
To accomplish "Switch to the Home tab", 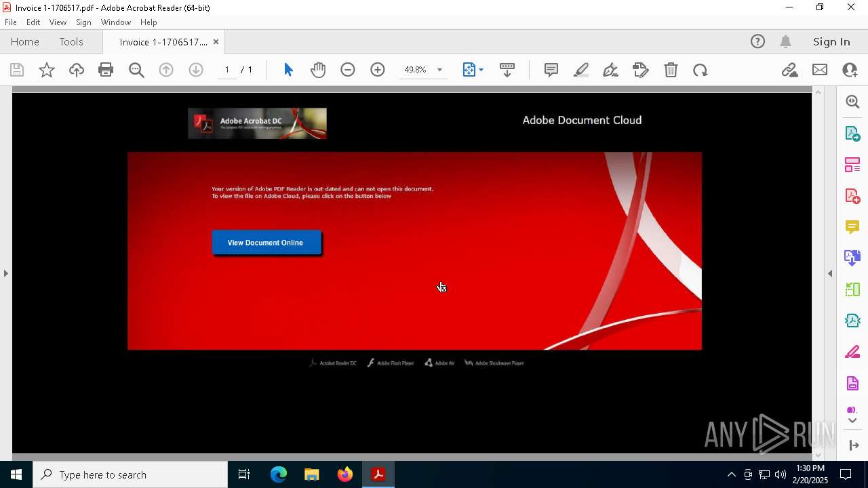I will point(25,41).
